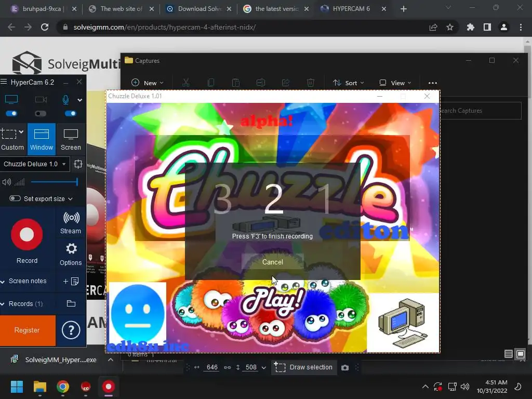
Task: Open a new browser tab
Action: pos(403,9)
